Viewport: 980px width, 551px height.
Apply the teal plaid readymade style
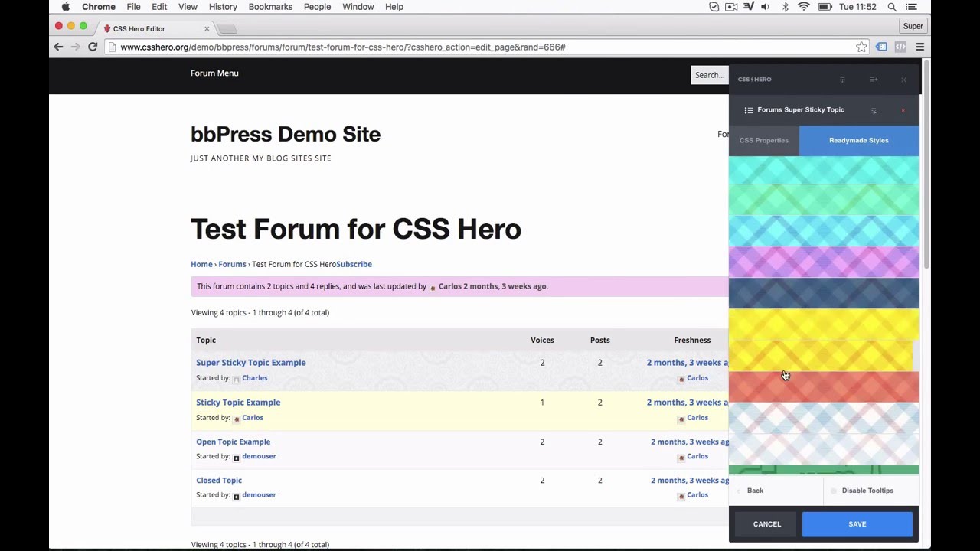(x=823, y=171)
